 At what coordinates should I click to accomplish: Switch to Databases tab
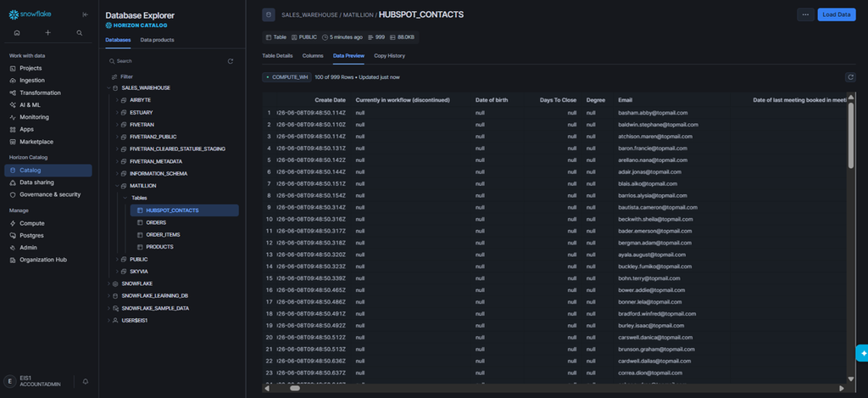point(118,40)
